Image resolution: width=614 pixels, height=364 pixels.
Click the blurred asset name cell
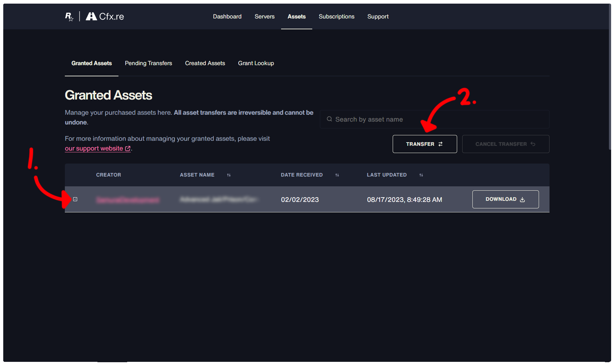click(218, 199)
